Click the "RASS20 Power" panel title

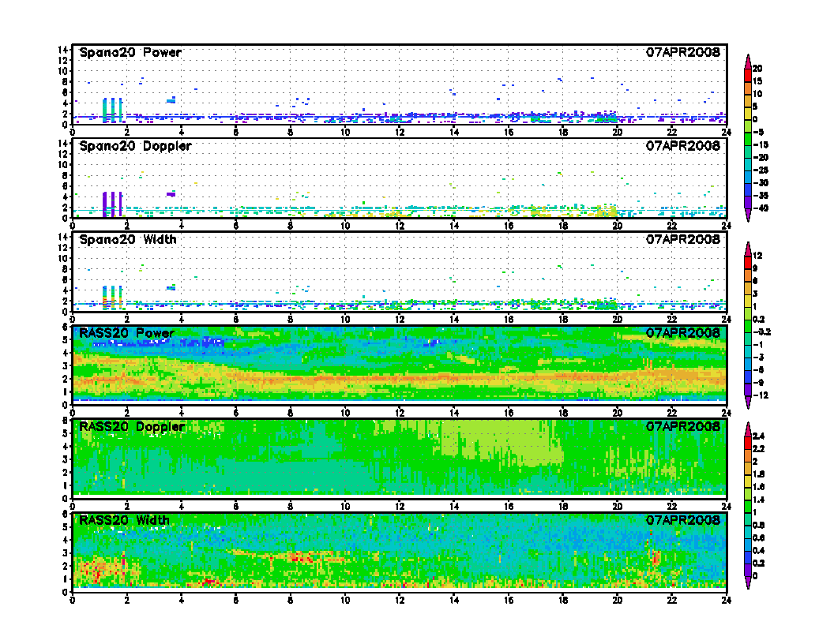coord(126,333)
